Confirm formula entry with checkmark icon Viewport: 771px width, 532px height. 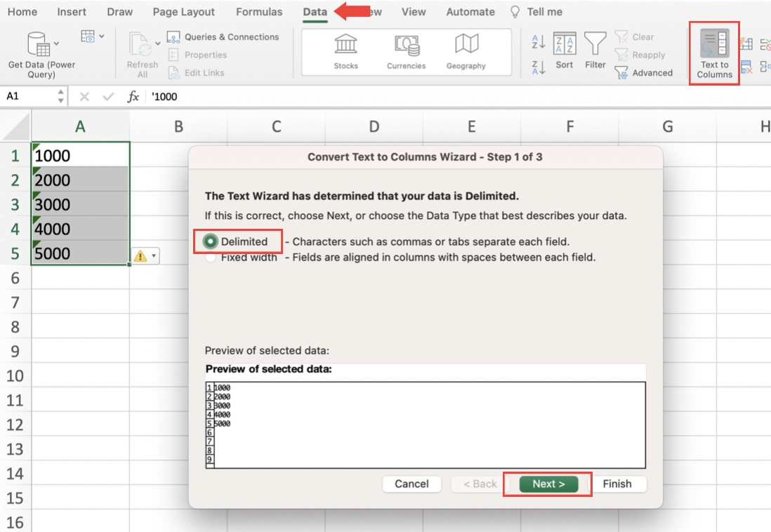(108, 96)
